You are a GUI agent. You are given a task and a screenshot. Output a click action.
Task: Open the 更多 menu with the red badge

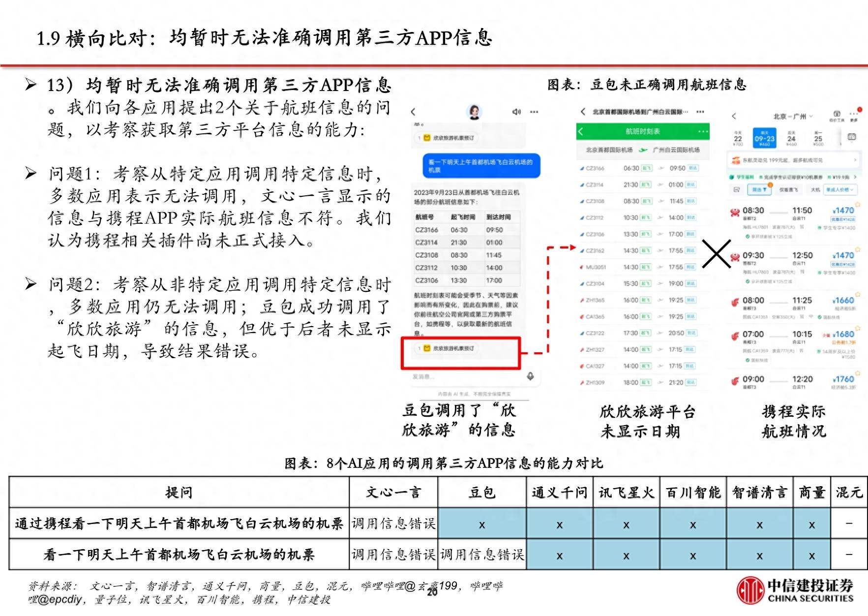click(x=854, y=116)
